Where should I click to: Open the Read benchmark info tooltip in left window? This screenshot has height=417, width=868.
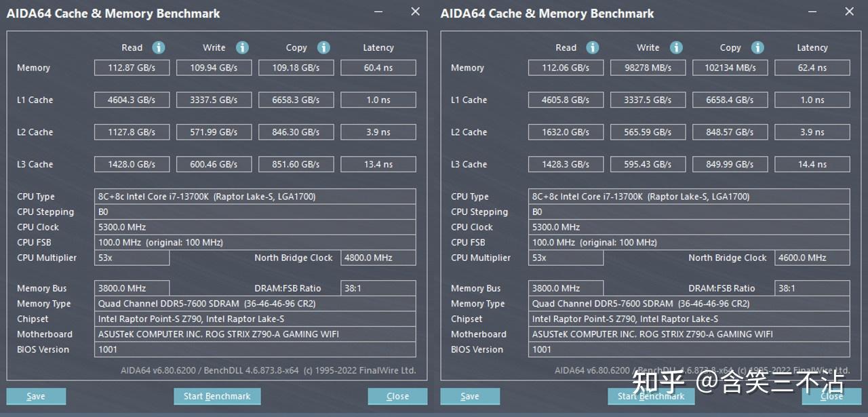pyautogui.click(x=158, y=47)
